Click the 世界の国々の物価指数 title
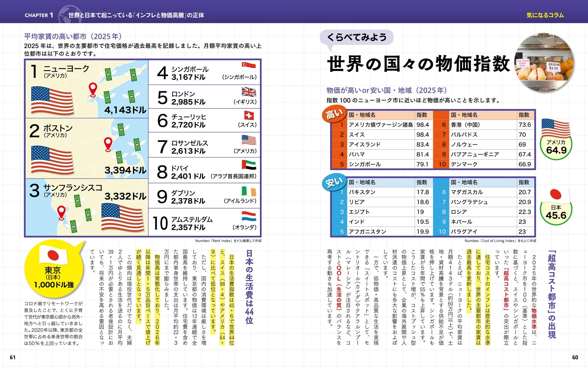Image resolution: width=588 pixels, height=368 pixels. click(x=419, y=64)
